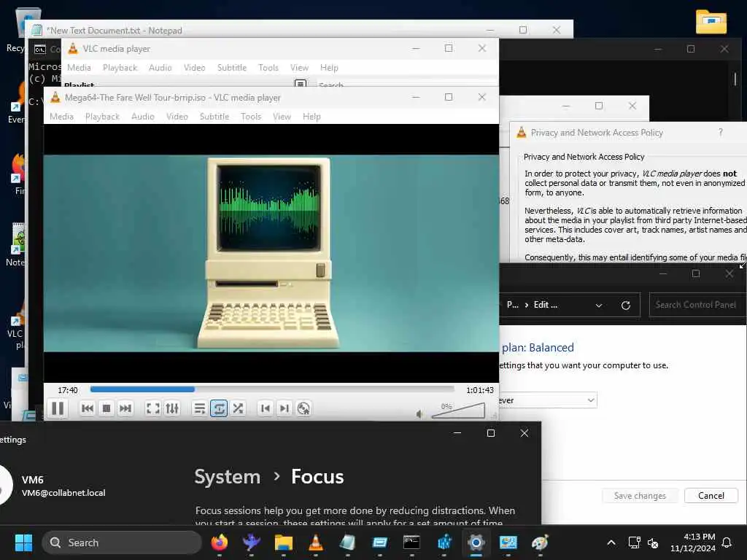
Task: Open the blue window app on taskbar
Action: (x=379, y=542)
